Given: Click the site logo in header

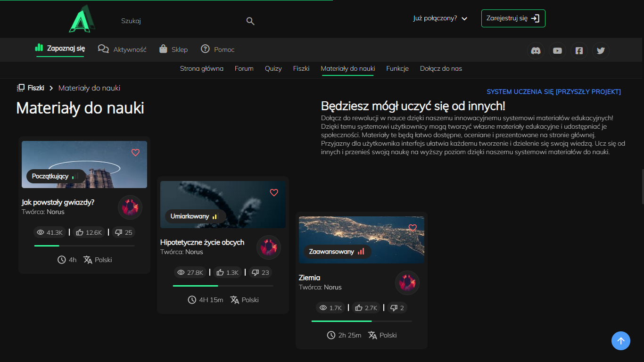Looking at the screenshot, I should (x=81, y=20).
